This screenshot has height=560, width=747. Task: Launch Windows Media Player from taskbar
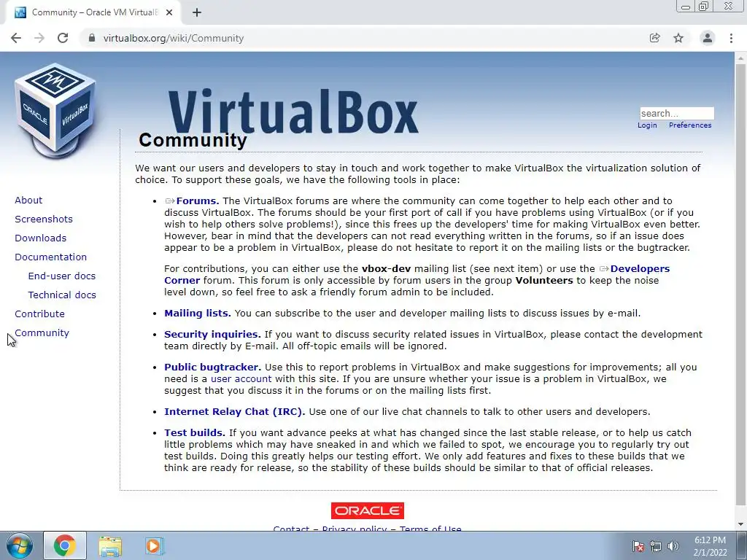click(x=155, y=545)
